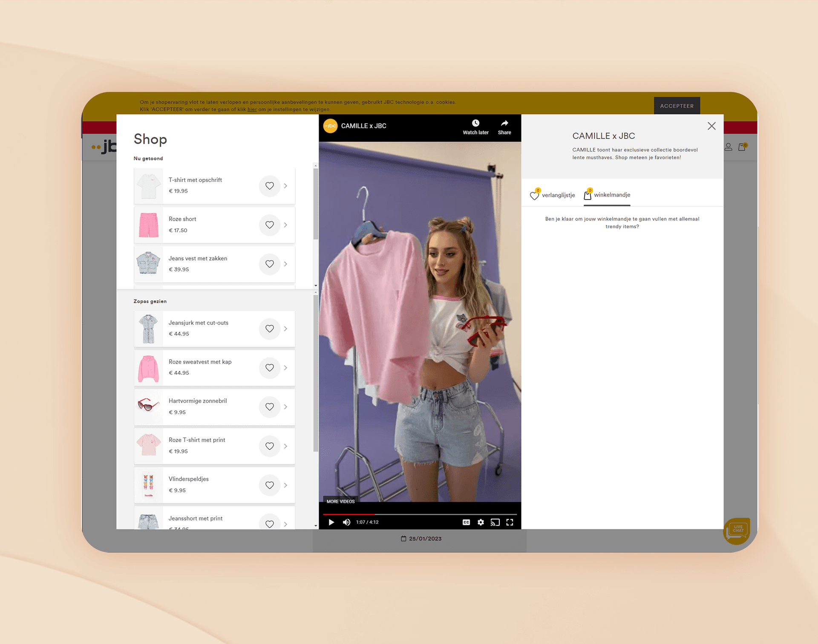Image resolution: width=818 pixels, height=644 pixels.
Task: Click the heart icon on Roze short
Action: tap(269, 225)
